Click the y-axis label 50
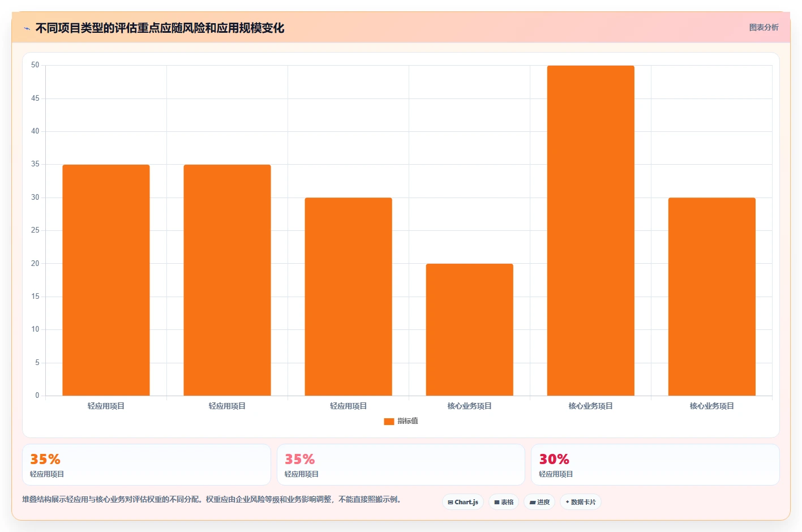This screenshot has width=802, height=532. (x=35, y=65)
